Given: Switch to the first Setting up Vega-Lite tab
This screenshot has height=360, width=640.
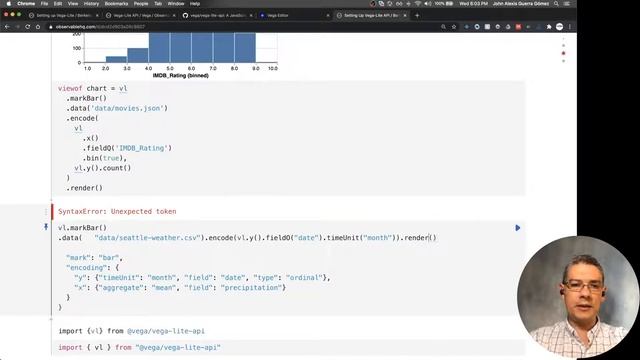Looking at the screenshot, I should point(63,15).
